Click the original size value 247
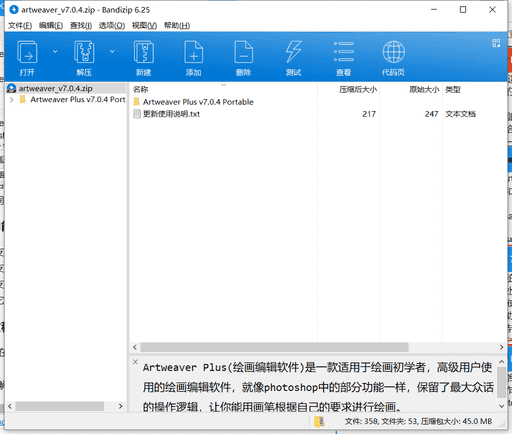This screenshot has width=512, height=434. click(431, 114)
